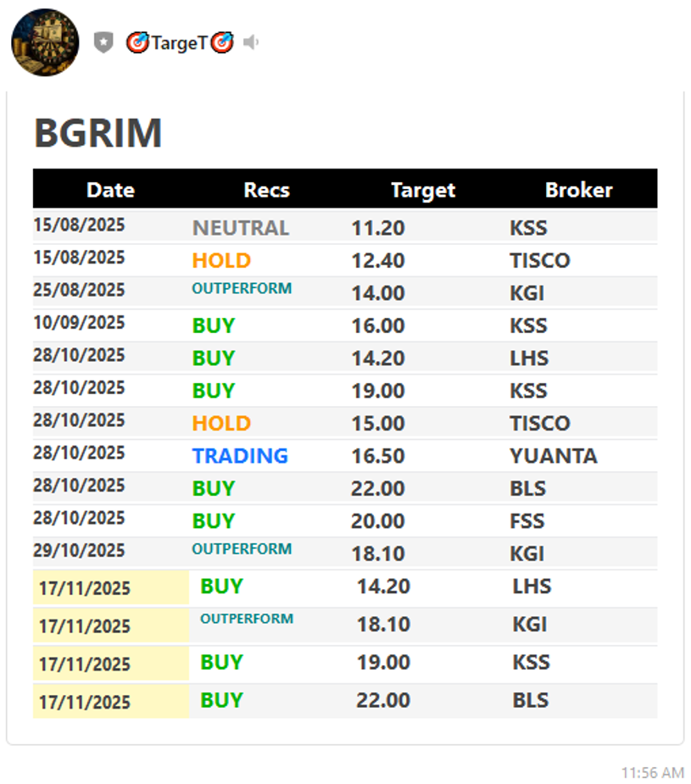Screen dimensions: 691x784
Task: Select the blue TRADING recommendation
Action: point(240,456)
